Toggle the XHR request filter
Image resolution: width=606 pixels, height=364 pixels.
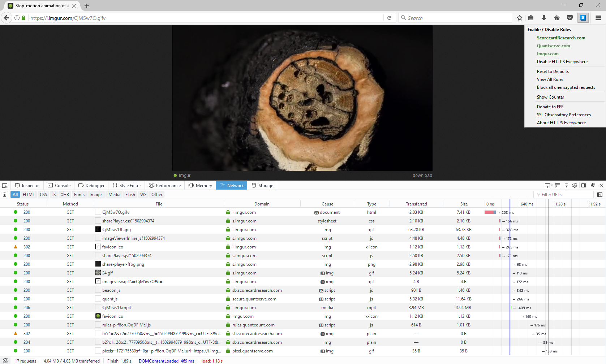click(x=65, y=195)
